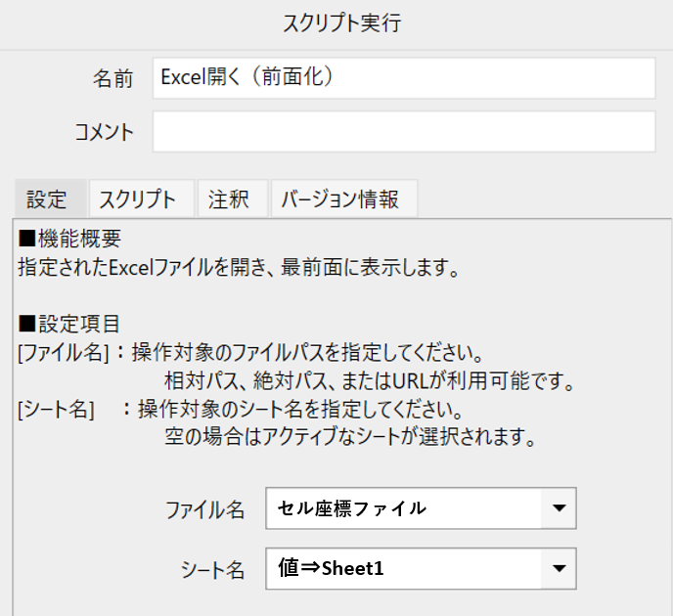Screen dimensions: 673x616
Task: Click the ■設定項目 heading
Action: pos(69,324)
